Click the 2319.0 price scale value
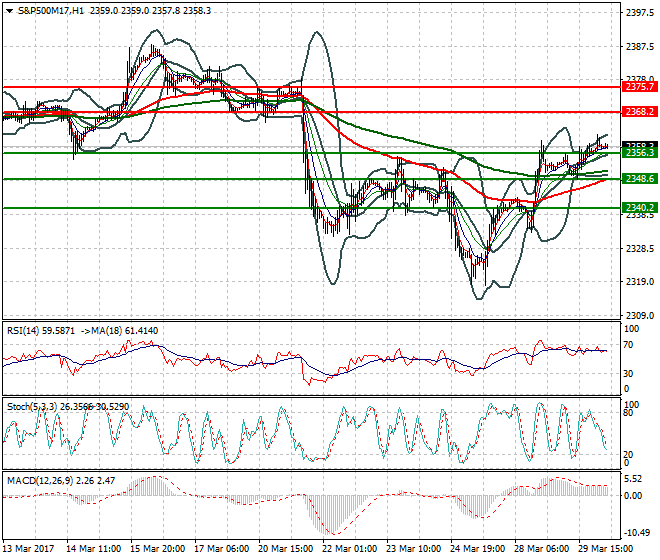The image size is (660, 560). [x=640, y=282]
